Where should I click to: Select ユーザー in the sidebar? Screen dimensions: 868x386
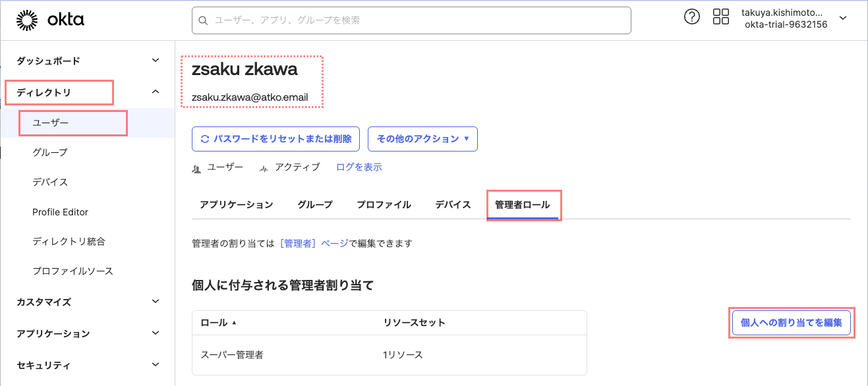pos(51,123)
